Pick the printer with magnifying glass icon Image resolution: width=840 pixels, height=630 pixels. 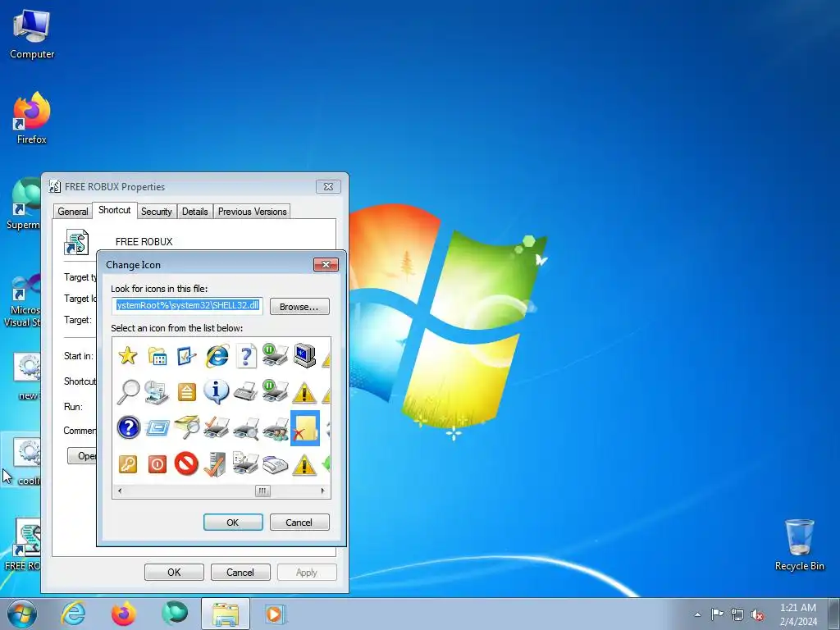click(x=246, y=428)
